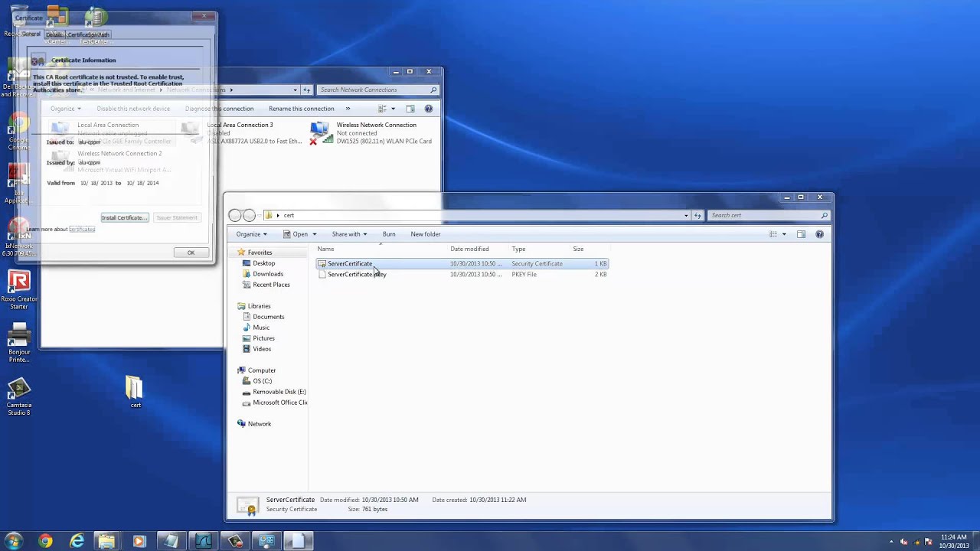Screen dimensions: 980x551
Task: Click OK in the Certificate dialog
Action: (191, 253)
